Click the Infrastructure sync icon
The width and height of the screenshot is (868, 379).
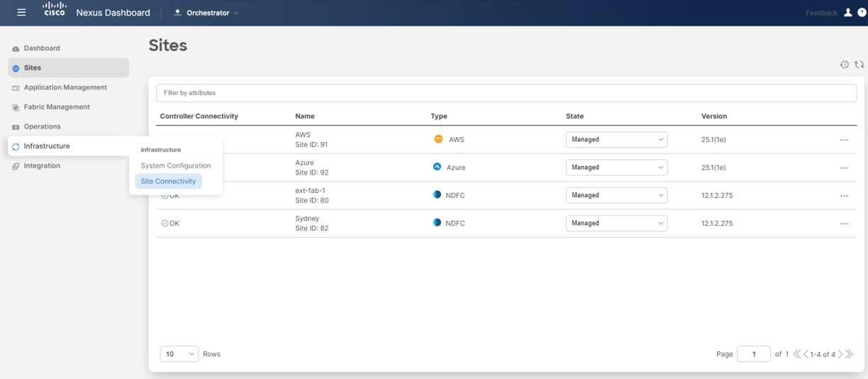16,147
